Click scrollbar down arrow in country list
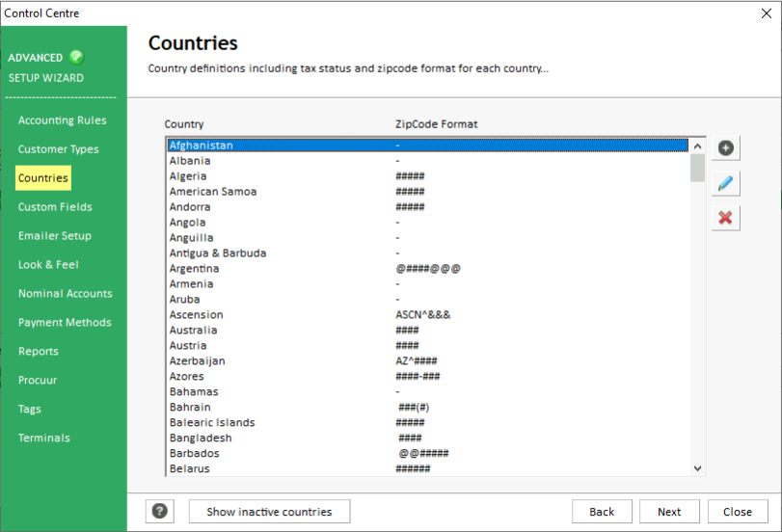Screen dimensions: 782x532 698,468
